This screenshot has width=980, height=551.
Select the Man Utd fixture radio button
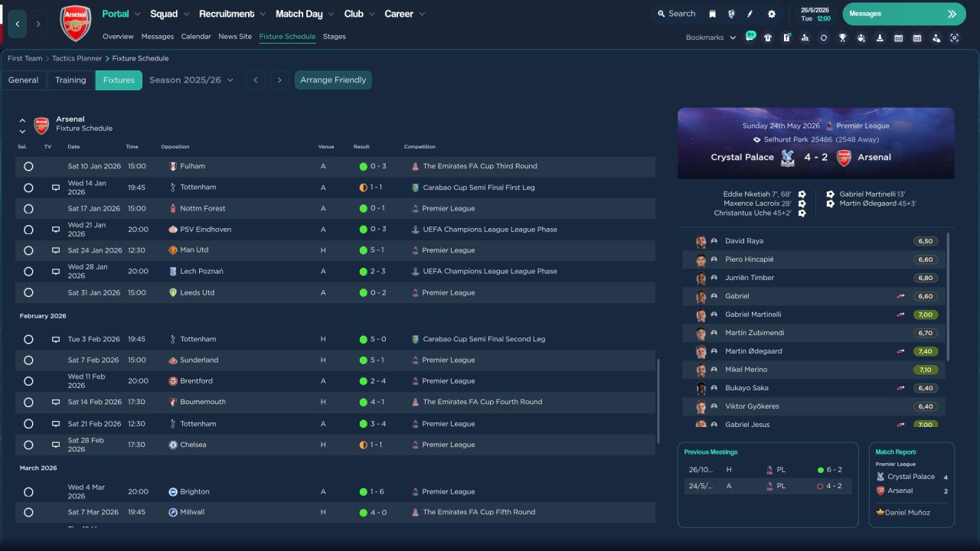(x=28, y=250)
